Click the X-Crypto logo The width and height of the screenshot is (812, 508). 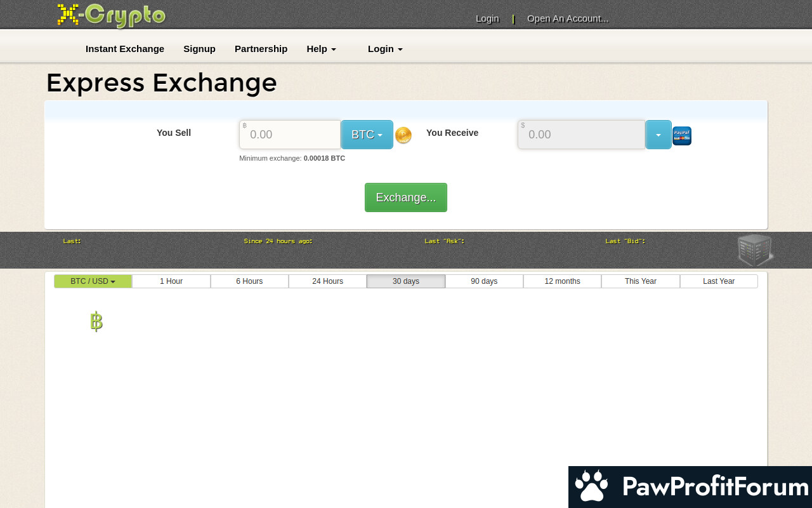pyautogui.click(x=112, y=15)
